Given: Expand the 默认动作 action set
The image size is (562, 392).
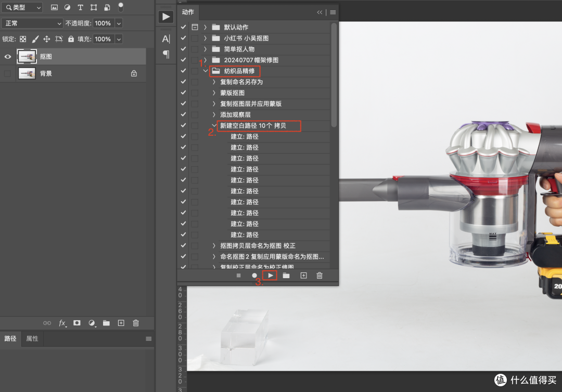Looking at the screenshot, I should [206, 27].
